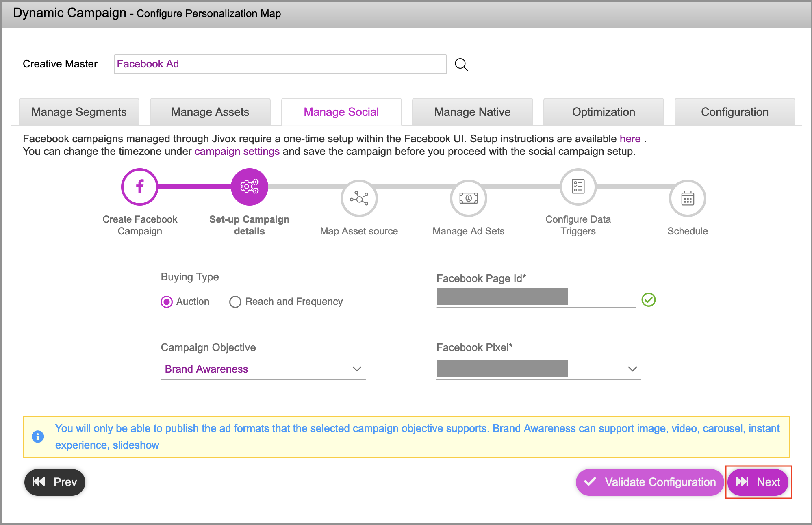
Task: Click the Create Facebook Campaign label
Action: (x=140, y=225)
